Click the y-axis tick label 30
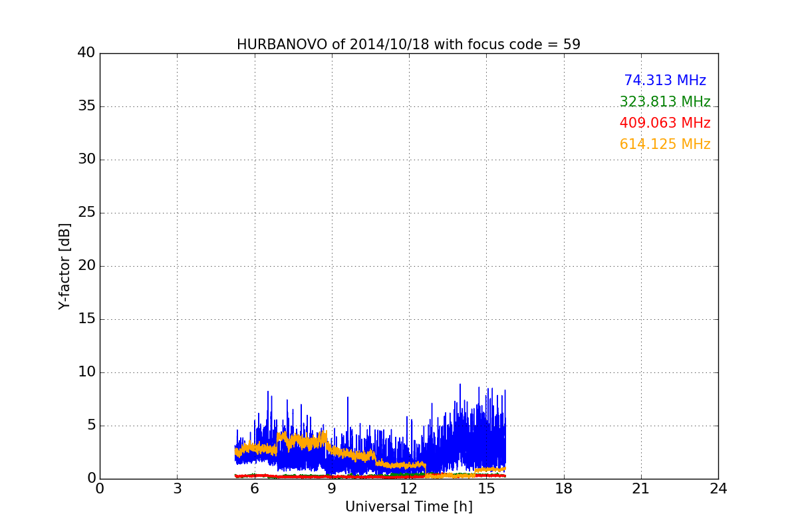Screen dimensions: 798x532 86,160
